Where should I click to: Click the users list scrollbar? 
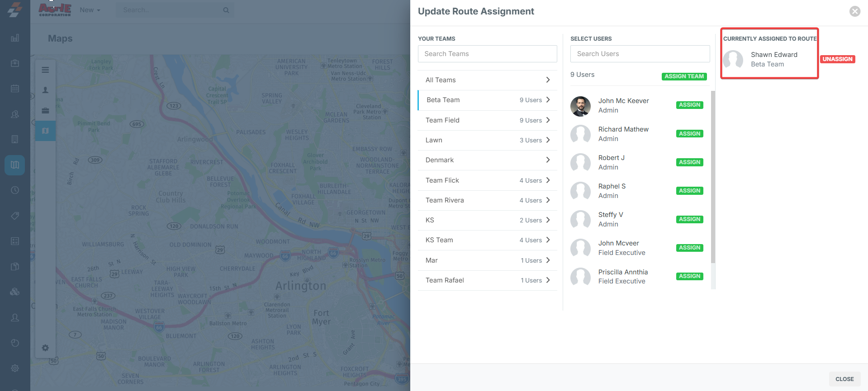click(713, 177)
